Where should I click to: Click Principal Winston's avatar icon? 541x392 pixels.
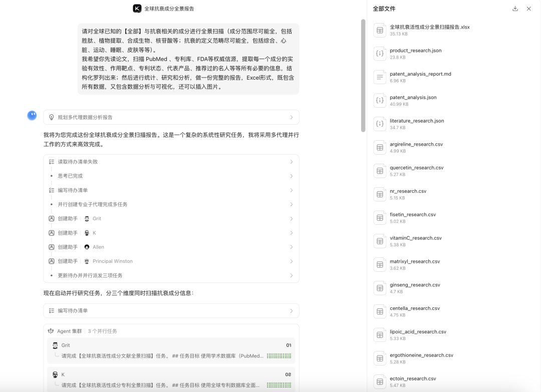click(87, 261)
